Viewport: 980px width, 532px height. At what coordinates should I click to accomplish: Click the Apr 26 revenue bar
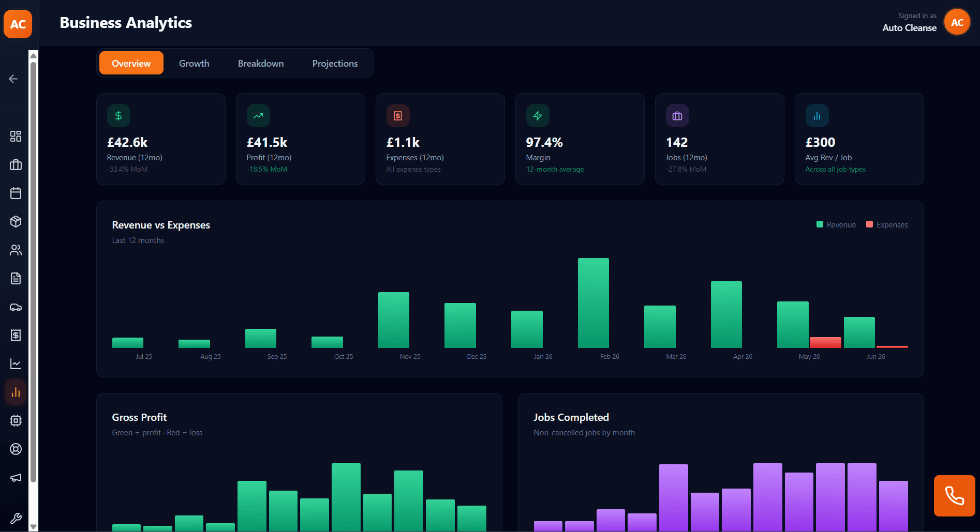(x=726, y=314)
